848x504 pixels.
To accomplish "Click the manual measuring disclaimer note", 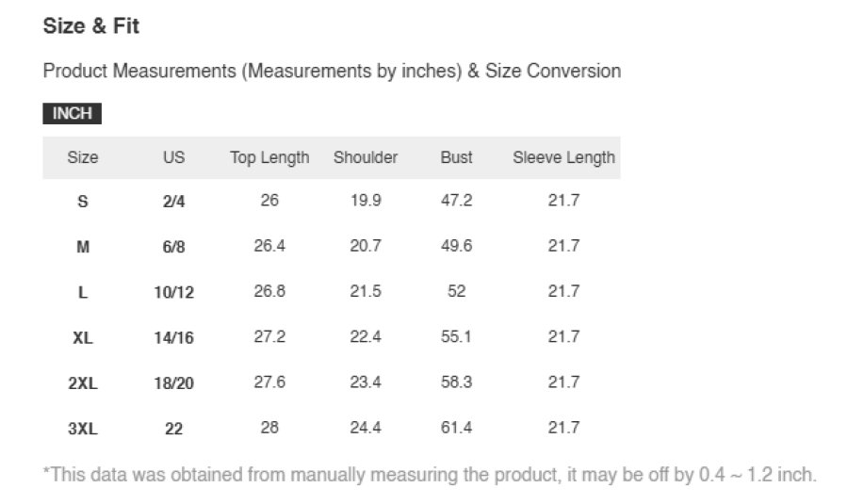I will [430, 475].
